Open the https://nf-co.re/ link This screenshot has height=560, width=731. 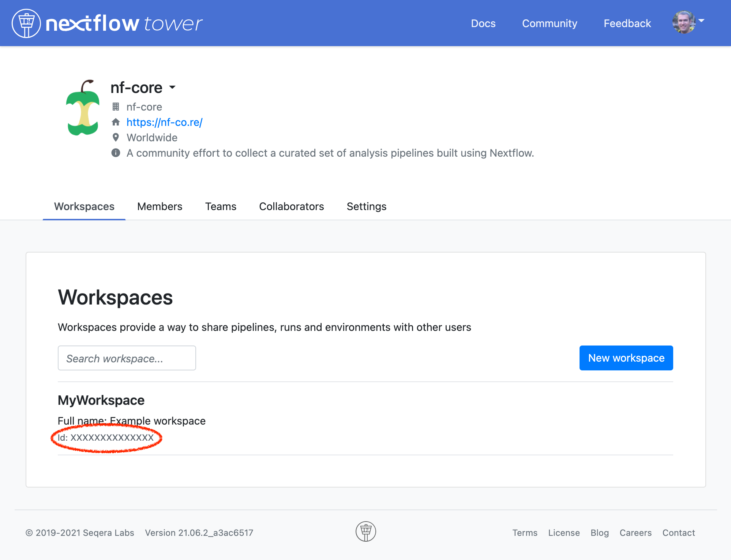pos(164,122)
